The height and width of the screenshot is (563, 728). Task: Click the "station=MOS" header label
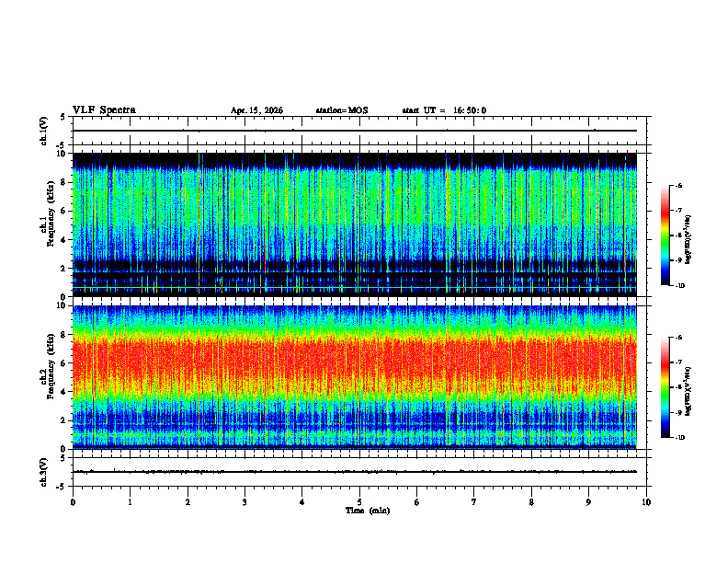[x=342, y=110]
